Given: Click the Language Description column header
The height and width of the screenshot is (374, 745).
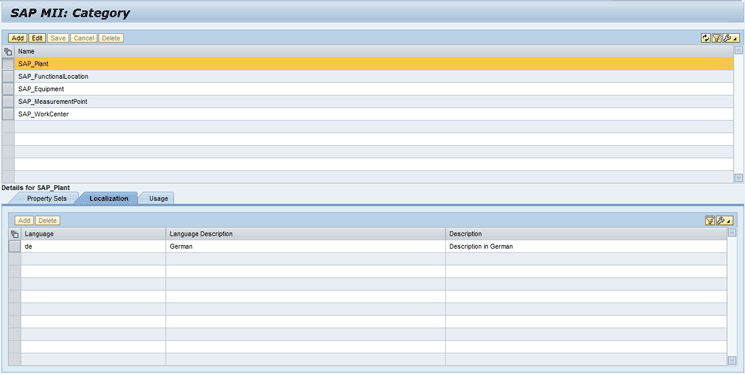Looking at the screenshot, I should [x=306, y=234].
